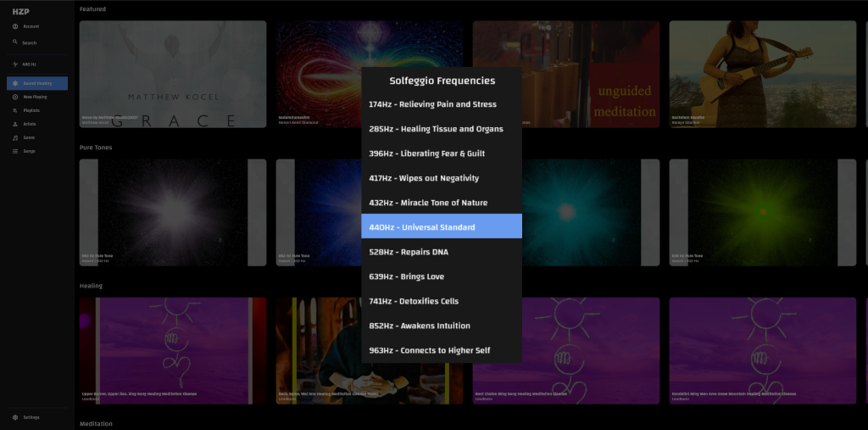Viewport: 868px width, 430px height.
Task: Click the Songs list icon
Action: (x=15, y=151)
